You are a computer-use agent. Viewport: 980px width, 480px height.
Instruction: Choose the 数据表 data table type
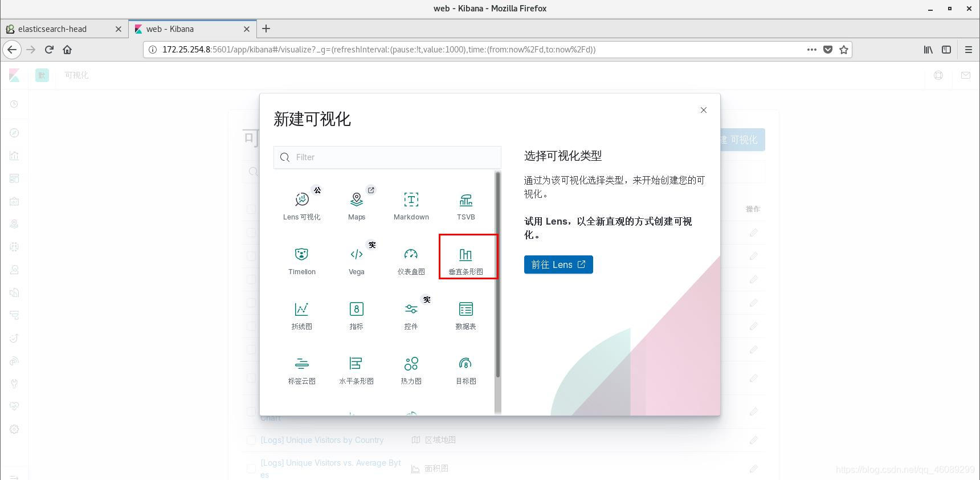pos(466,315)
